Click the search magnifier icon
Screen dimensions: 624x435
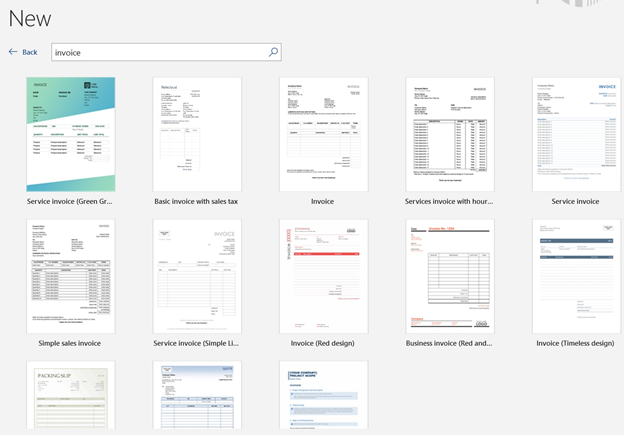point(273,52)
